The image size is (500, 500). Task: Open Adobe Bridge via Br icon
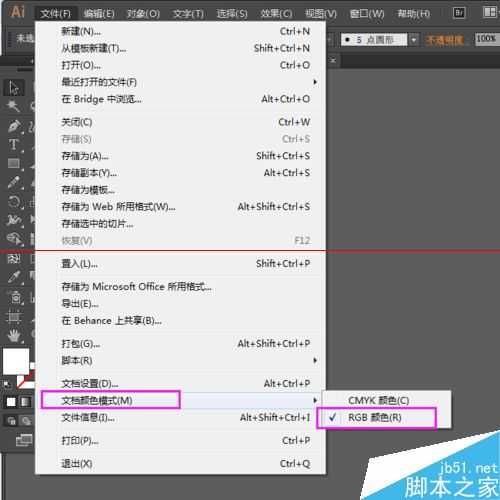pos(459,13)
